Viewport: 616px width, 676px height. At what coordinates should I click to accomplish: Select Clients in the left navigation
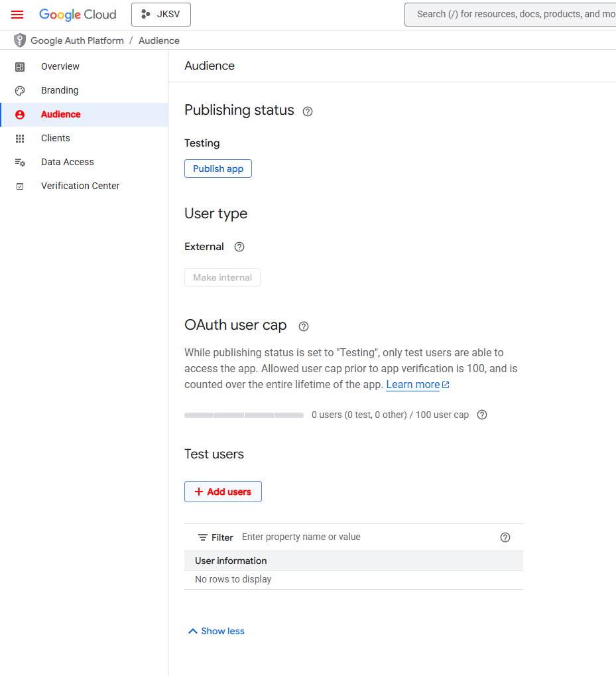click(56, 138)
